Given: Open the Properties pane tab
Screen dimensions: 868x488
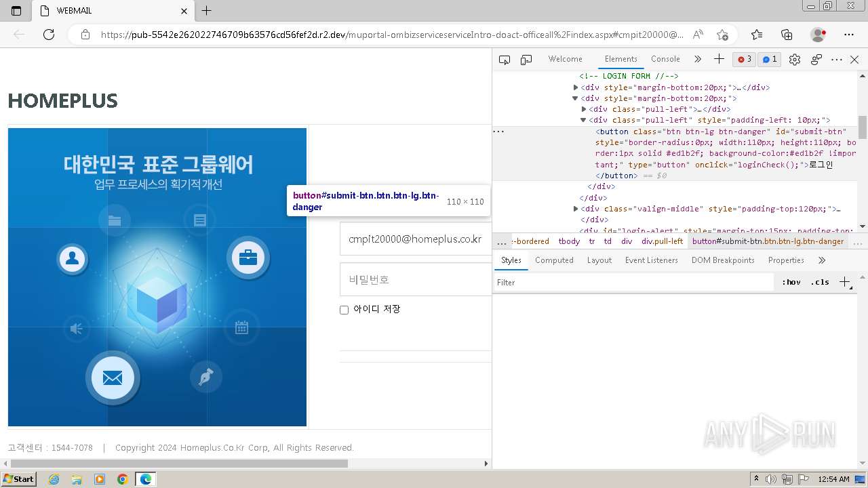Looking at the screenshot, I should tap(786, 260).
